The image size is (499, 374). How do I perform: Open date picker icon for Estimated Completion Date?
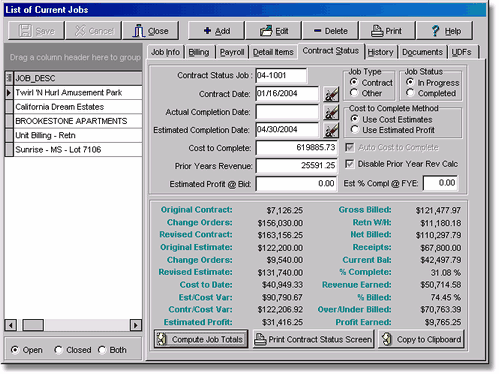(331, 130)
